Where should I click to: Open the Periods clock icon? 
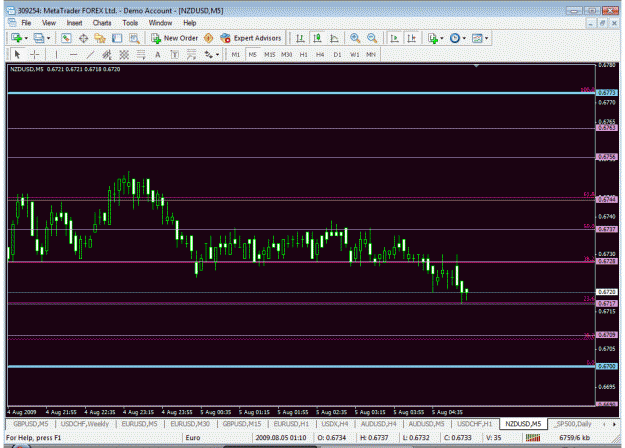(x=455, y=38)
